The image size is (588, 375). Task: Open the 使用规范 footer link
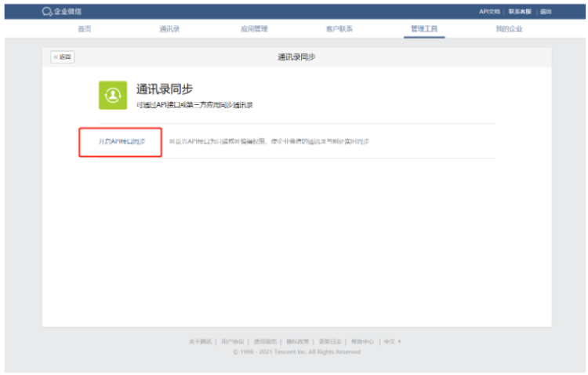coord(265,341)
